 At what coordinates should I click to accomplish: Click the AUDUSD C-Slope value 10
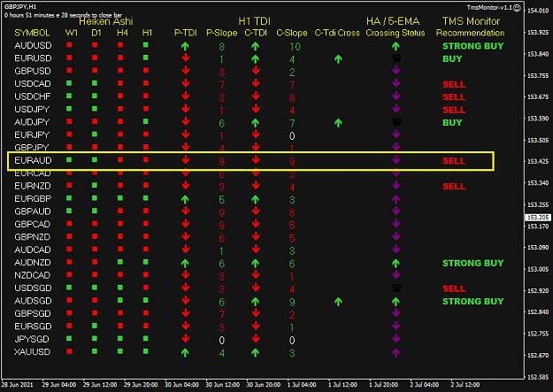295,47
